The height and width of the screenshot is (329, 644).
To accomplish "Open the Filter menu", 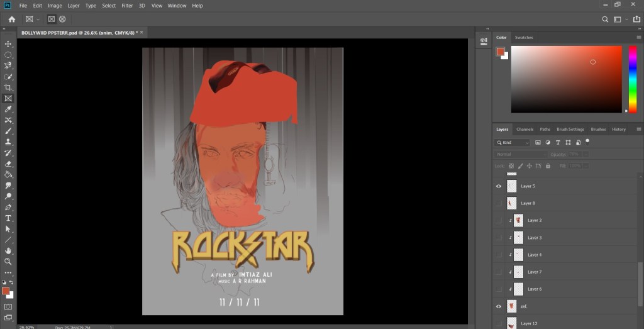I will point(127,6).
